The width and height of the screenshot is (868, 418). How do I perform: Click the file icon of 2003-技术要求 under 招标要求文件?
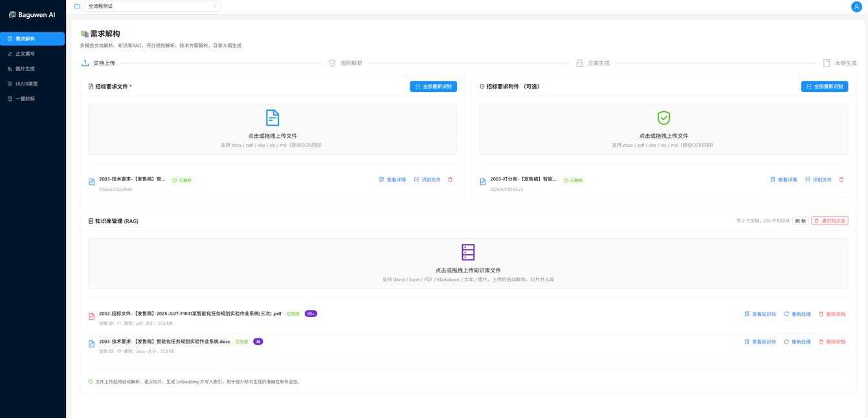pyautogui.click(x=91, y=182)
